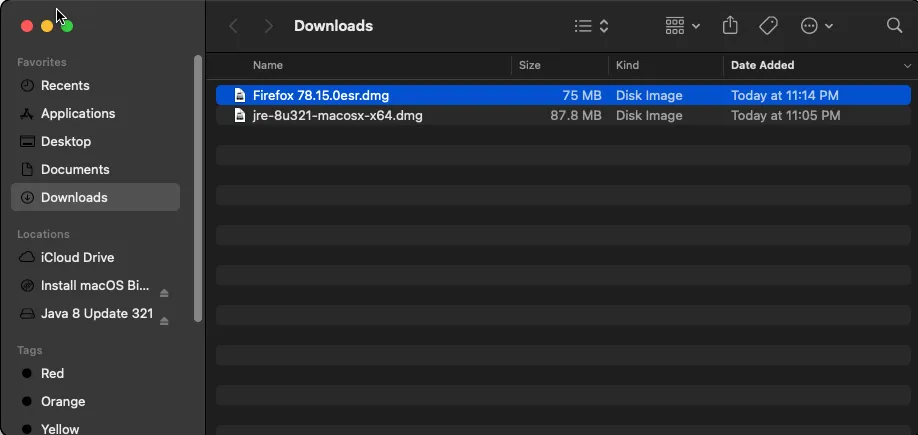
Task: Toggle Date Added sort direction chevron
Action: [907, 66]
